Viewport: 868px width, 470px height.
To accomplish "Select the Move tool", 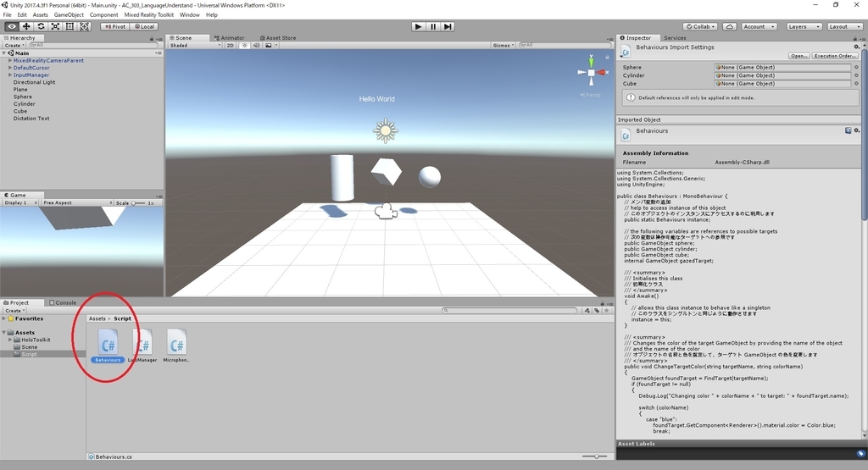I will 26,26.
